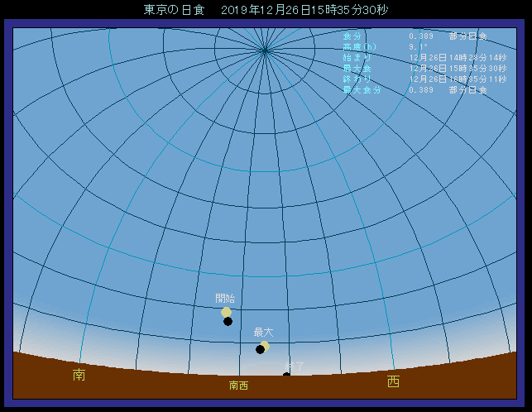Select the 最大 label on the chart
Viewport: 532px width, 412px height.
[263, 332]
